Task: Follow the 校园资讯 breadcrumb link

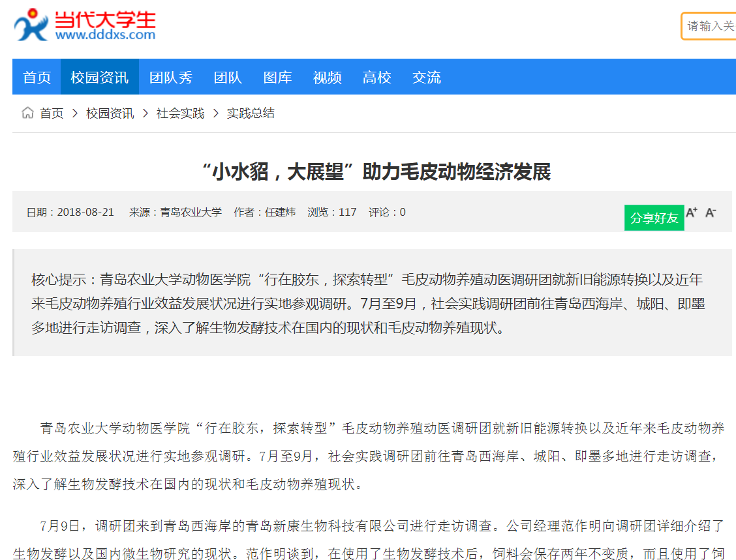Action: tap(110, 113)
